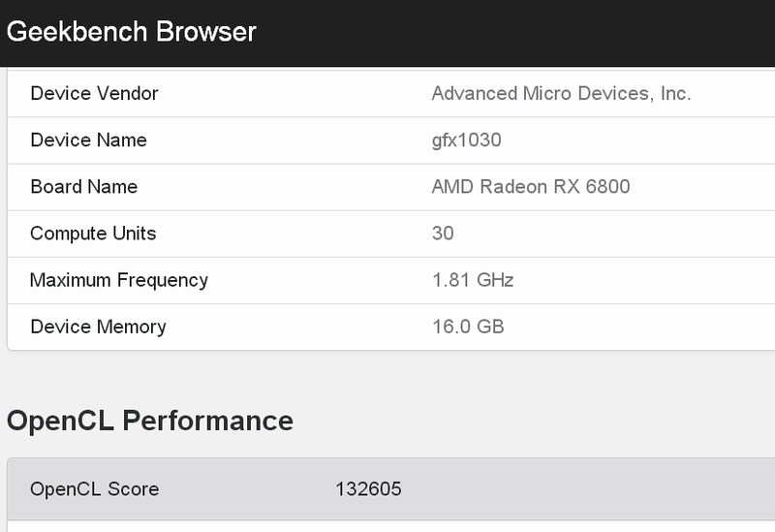Screen dimensions: 775x532
Task: Click the empty dark header bar area
Action: pos(533,31)
